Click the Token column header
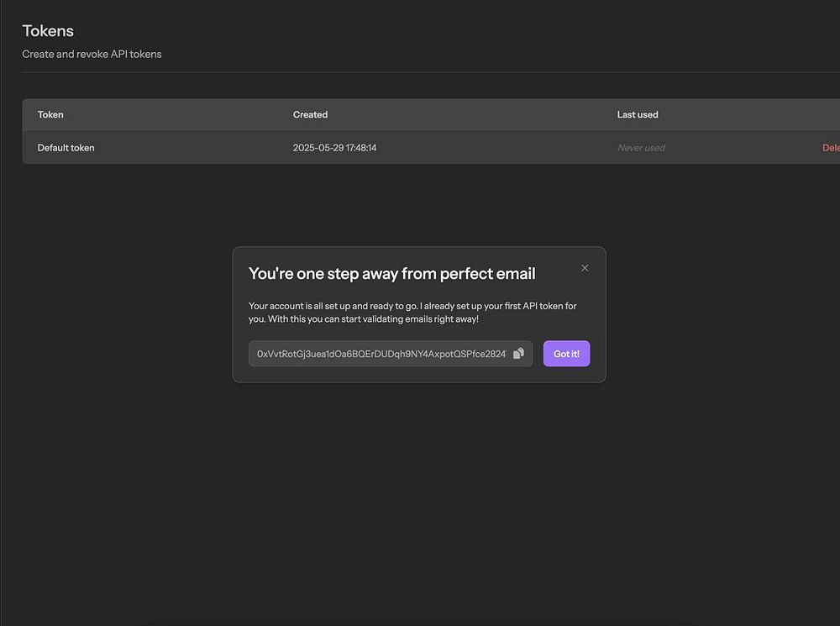The width and height of the screenshot is (840, 626). click(50, 114)
